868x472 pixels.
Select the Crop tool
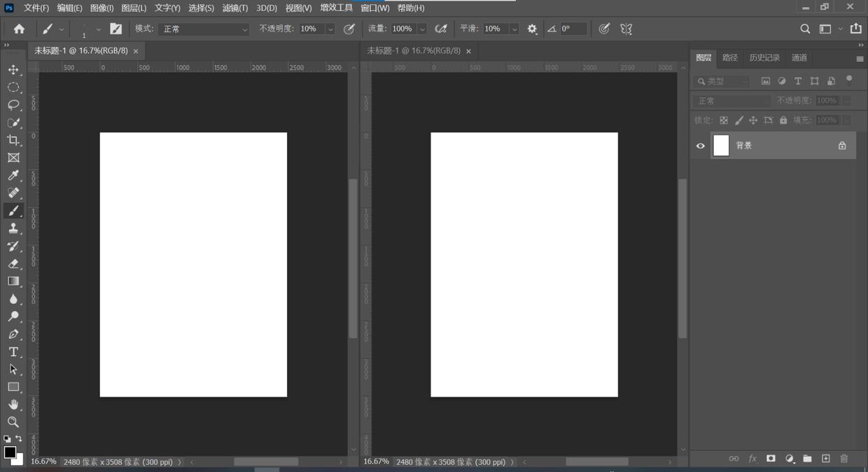click(x=13, y=140)
